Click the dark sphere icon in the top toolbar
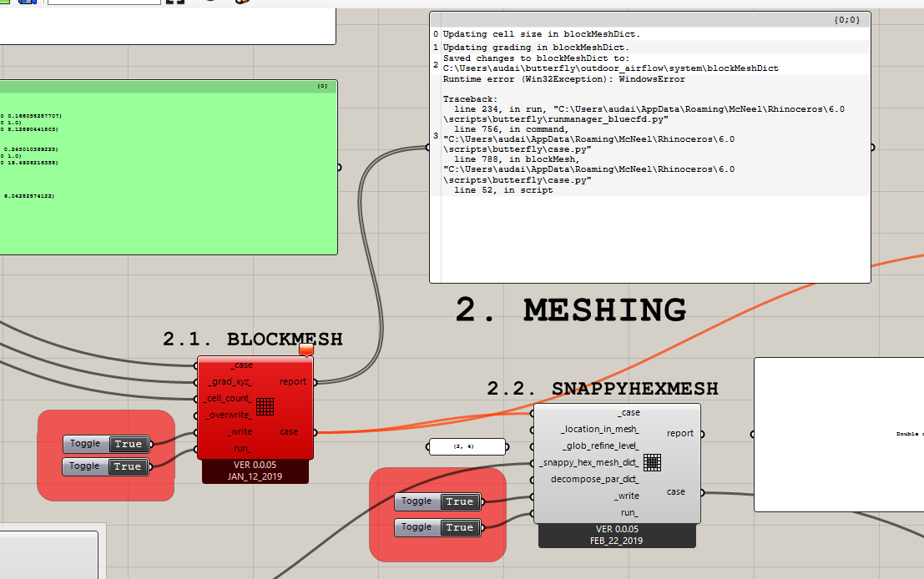 pos(210,3)
